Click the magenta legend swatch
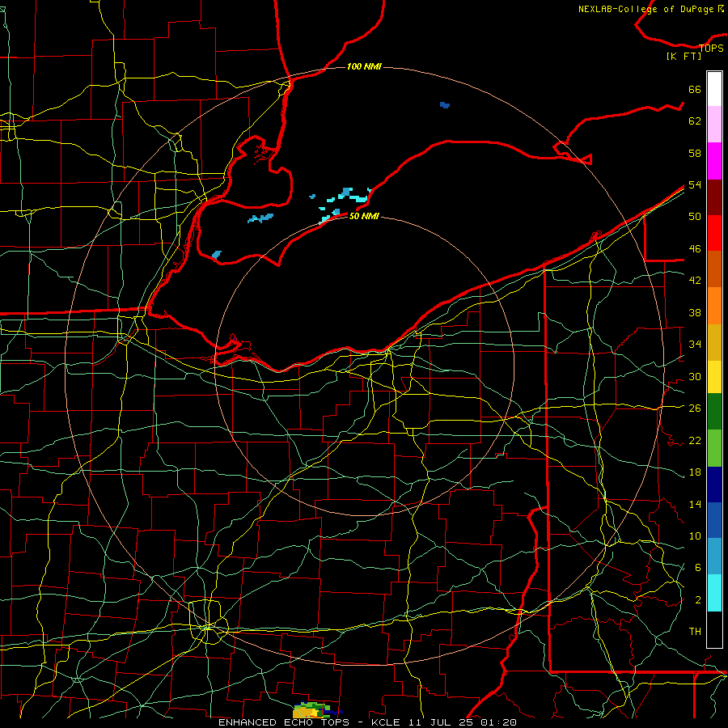Viewport: 728px width, 728px height. click(714, 161)
